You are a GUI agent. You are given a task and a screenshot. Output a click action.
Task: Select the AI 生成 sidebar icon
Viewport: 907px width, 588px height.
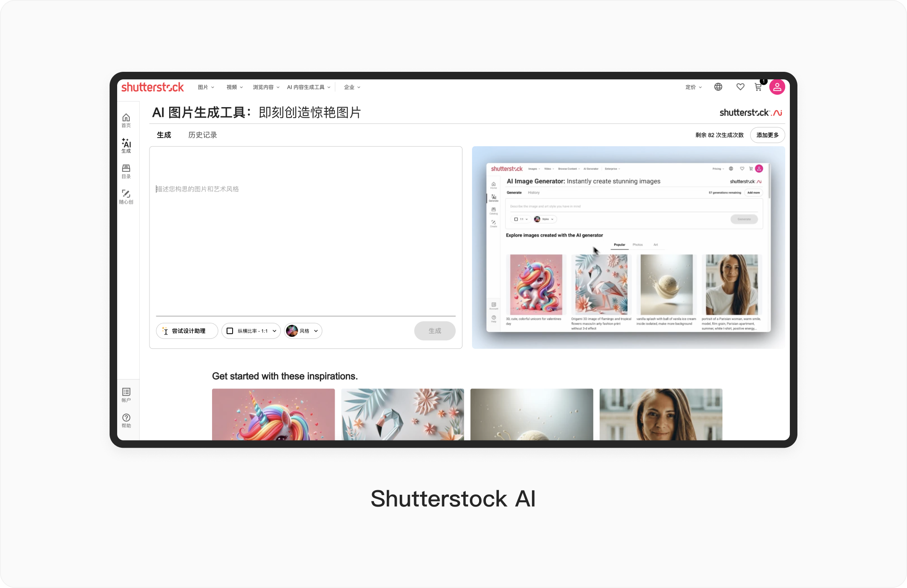tap(126, 146)
